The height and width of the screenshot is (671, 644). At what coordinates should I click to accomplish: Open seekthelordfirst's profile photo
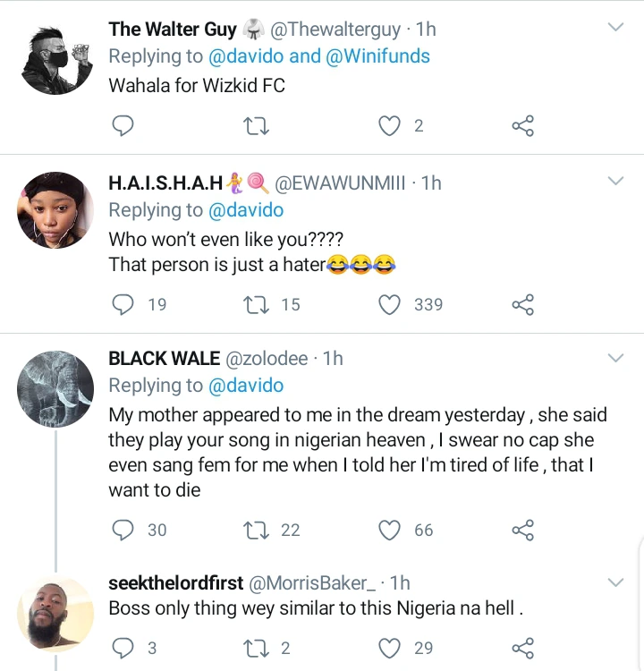[55, 615]
